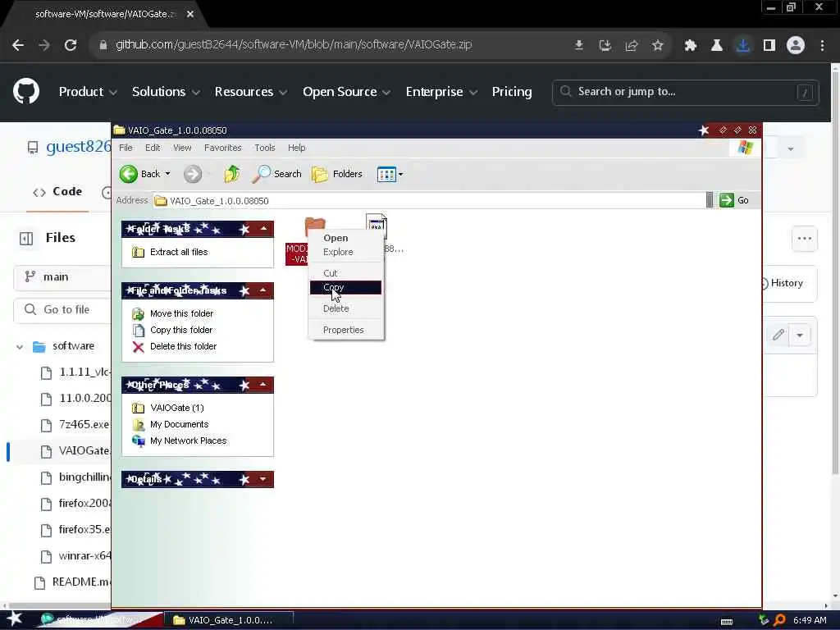Image resolution: width=840 pixels, height=630 pixels.
Task: Click the Chrome share page icon
Action: coord(632,46)
